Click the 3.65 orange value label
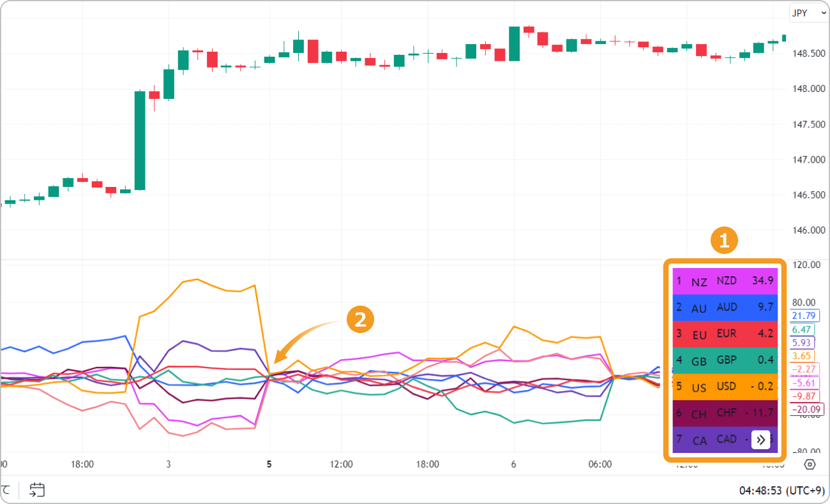 (802, 356)
